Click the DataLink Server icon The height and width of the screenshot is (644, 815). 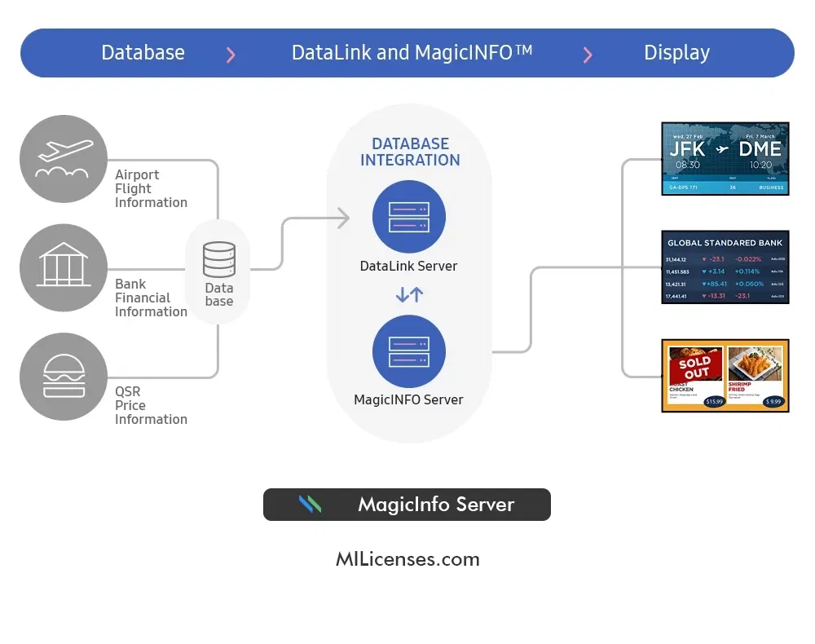point(409,217)
